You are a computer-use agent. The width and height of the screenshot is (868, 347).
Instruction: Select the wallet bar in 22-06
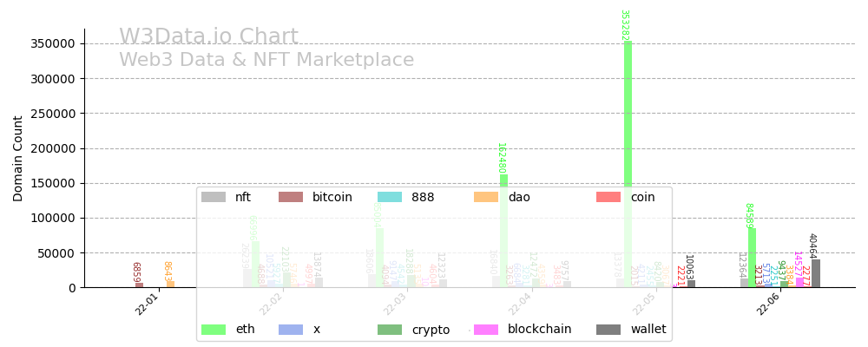(815, 273)
